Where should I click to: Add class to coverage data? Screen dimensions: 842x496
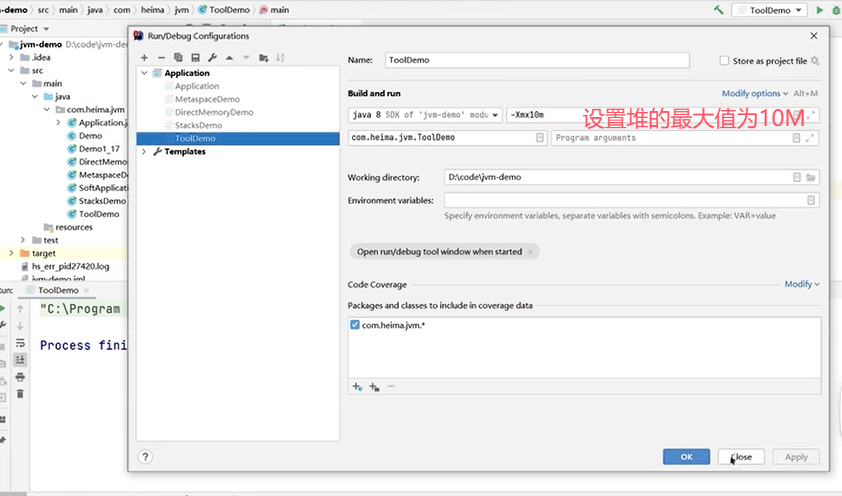[357, 386]
